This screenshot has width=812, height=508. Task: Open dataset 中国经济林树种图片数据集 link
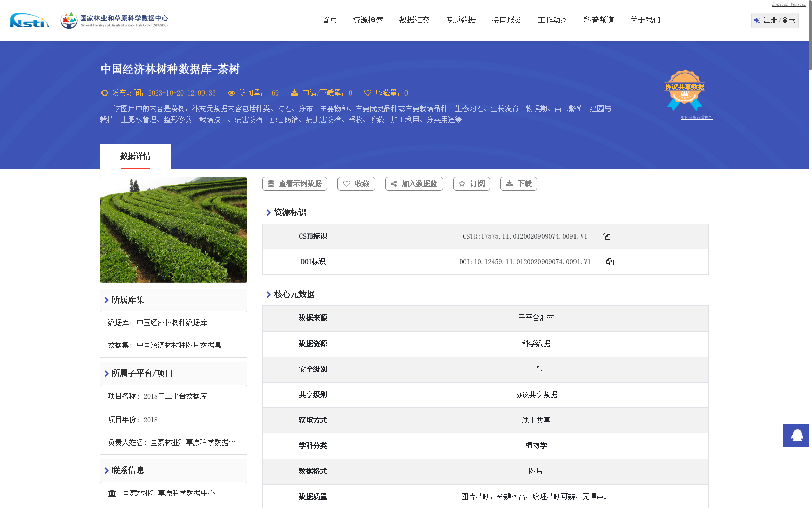(179, 345)
